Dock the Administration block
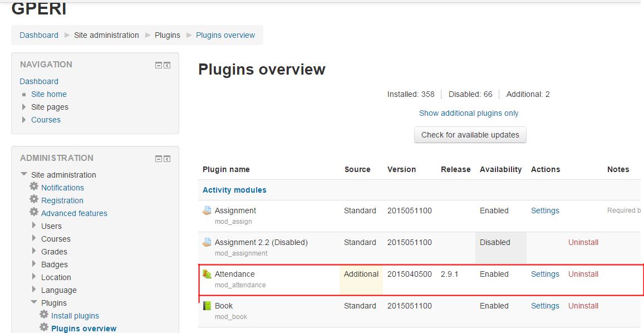The width and height of the screenshot is (644, 333). pos(167,159)
